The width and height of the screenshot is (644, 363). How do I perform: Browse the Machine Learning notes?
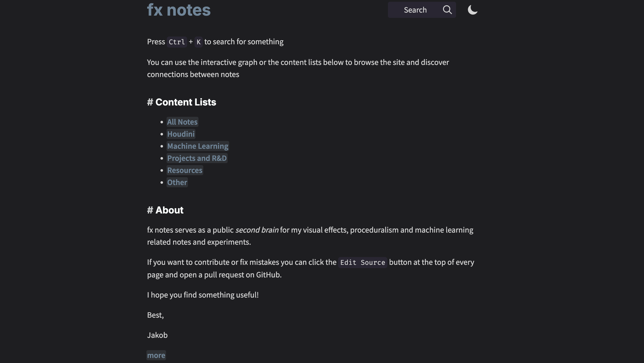(x=198, y=146)
